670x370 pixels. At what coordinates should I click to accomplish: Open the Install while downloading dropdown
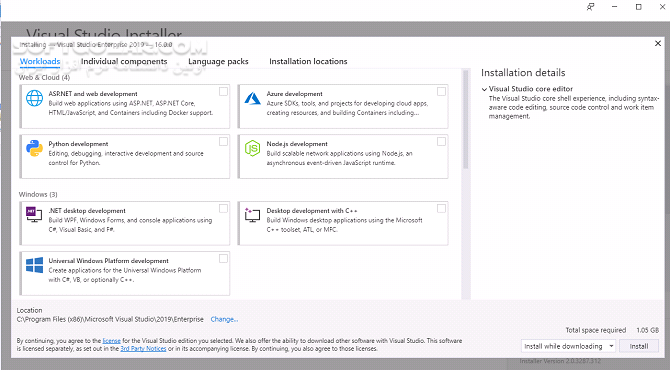568,346
